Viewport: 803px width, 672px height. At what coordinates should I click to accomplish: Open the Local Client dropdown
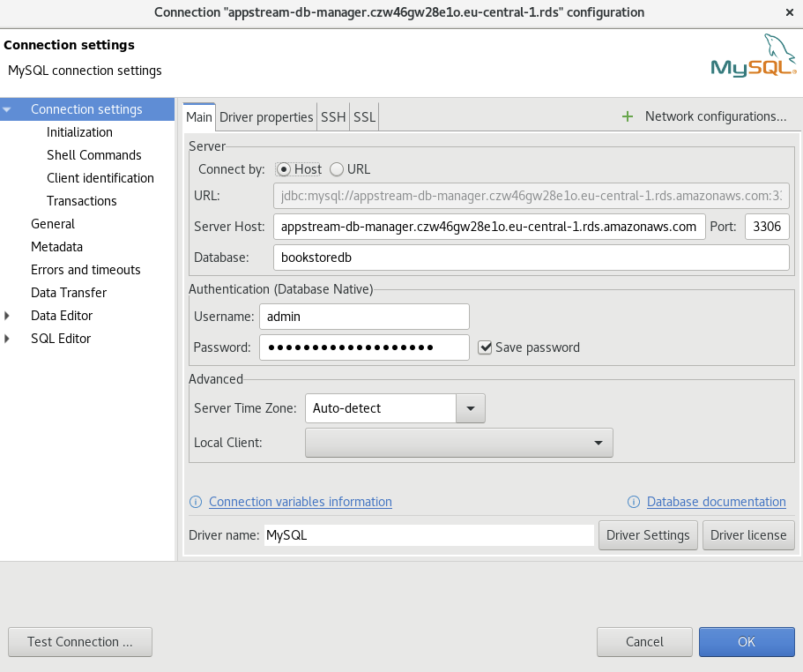coord(600,442)
